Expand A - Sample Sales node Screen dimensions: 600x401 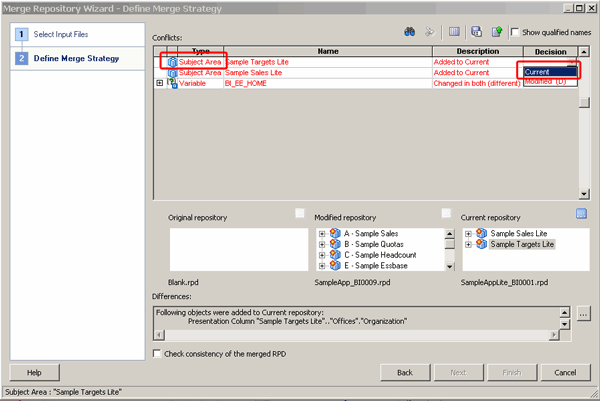click(322, 233)
